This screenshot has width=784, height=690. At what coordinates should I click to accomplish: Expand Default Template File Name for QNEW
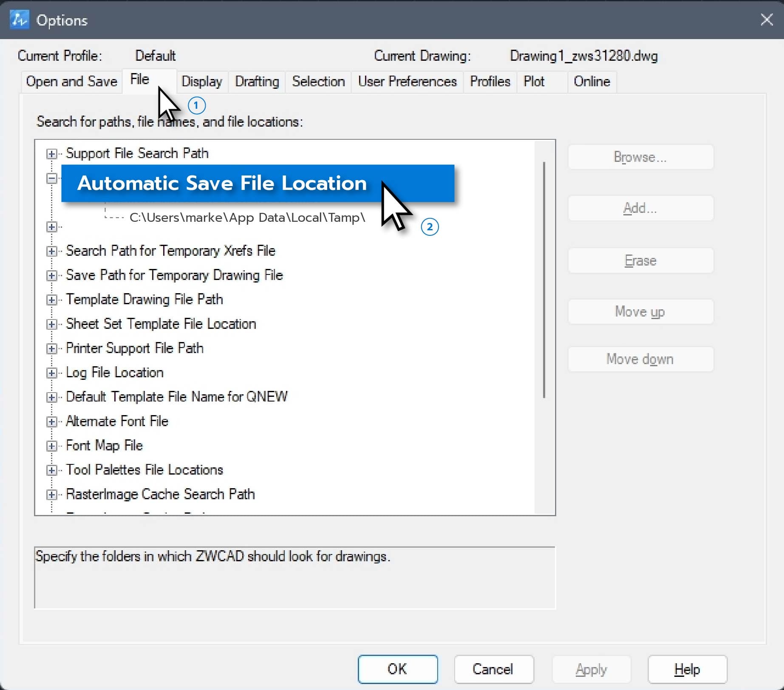[x=51, y=397]
